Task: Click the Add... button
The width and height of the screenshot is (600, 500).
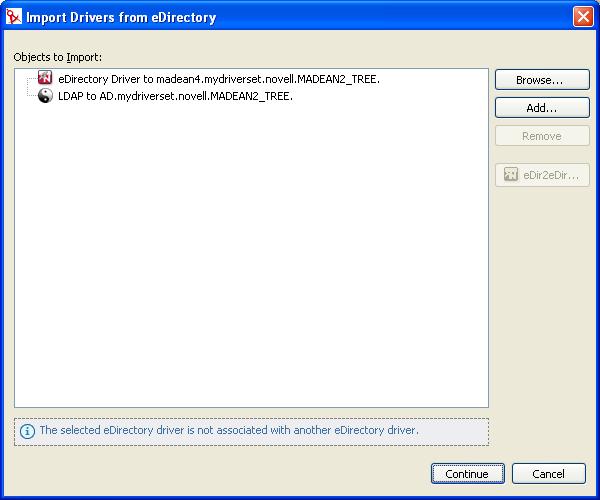Action: [x=542, y=108]
